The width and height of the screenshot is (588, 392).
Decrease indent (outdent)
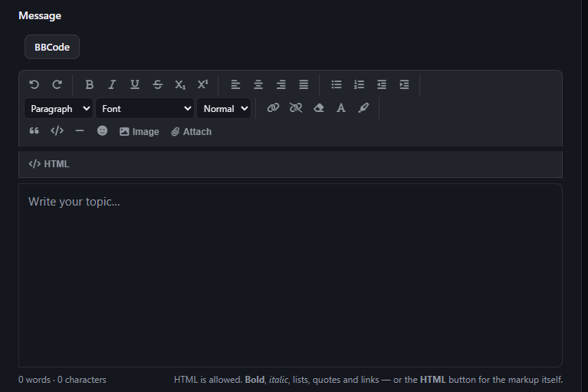tap(382, 85)
